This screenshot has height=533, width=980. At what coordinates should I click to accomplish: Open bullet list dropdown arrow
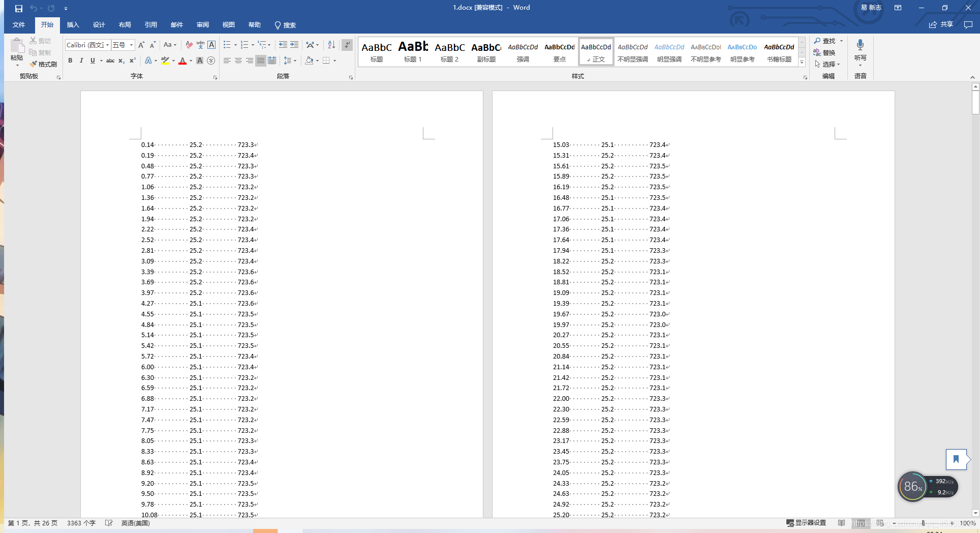[x=235, y=45]
